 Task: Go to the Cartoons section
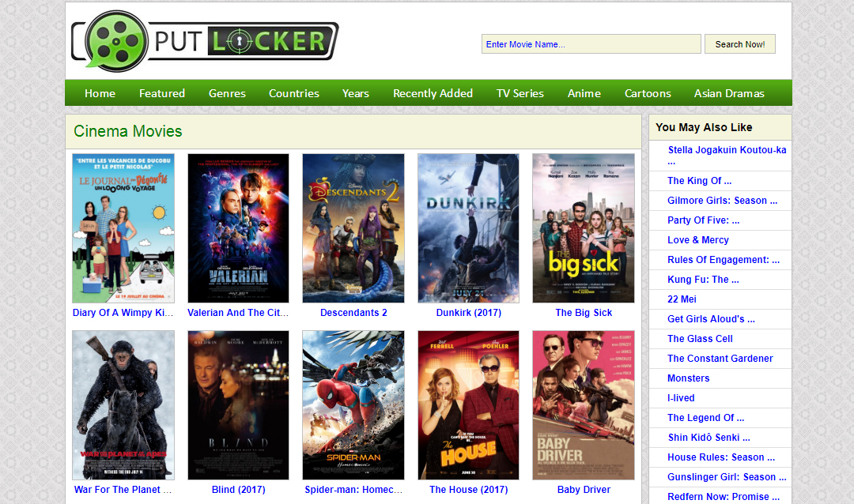pyautogui.click(x=647, y=92)
